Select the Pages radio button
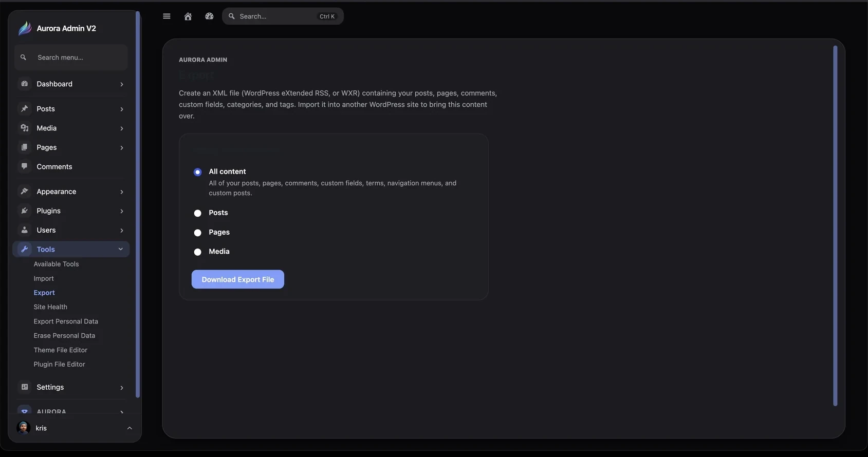Viewport: 868px width, 457px height. coord(197,233)
